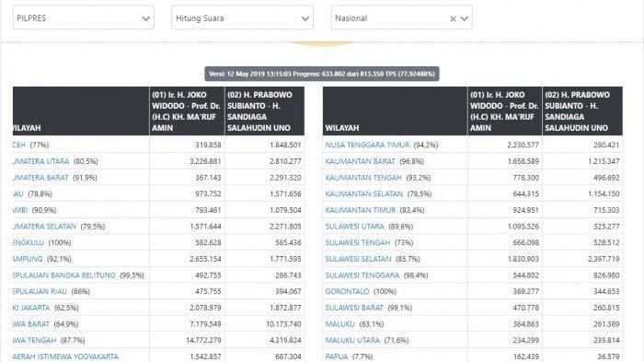This screenshot has width=644, height=362.
Task: Select the value 585.436 in the left table
Action: tap(288, 242)
